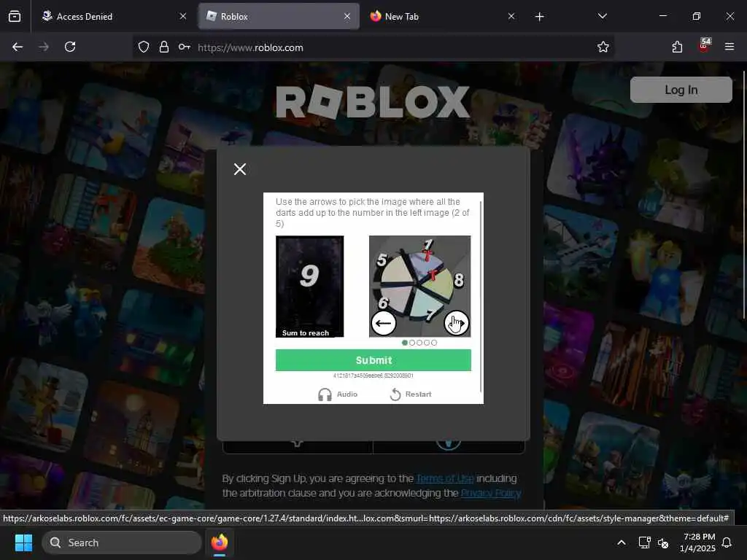Select the Roblox browser tab

coord(278,16)
